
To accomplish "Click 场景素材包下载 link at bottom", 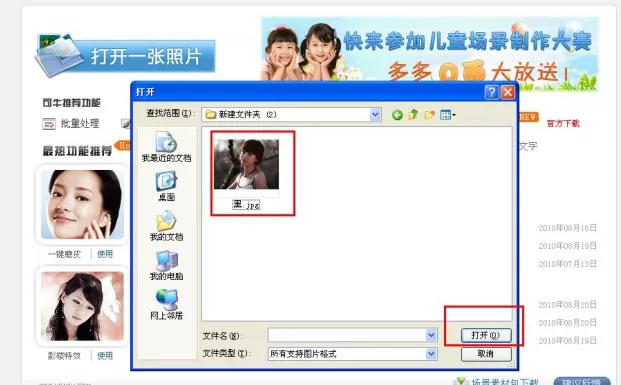I will point(505,381).
